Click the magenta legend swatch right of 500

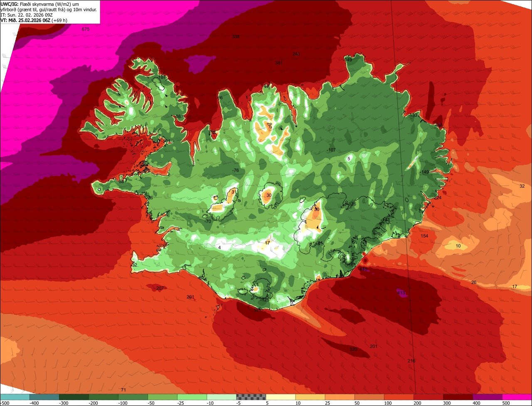pos(517,397)
